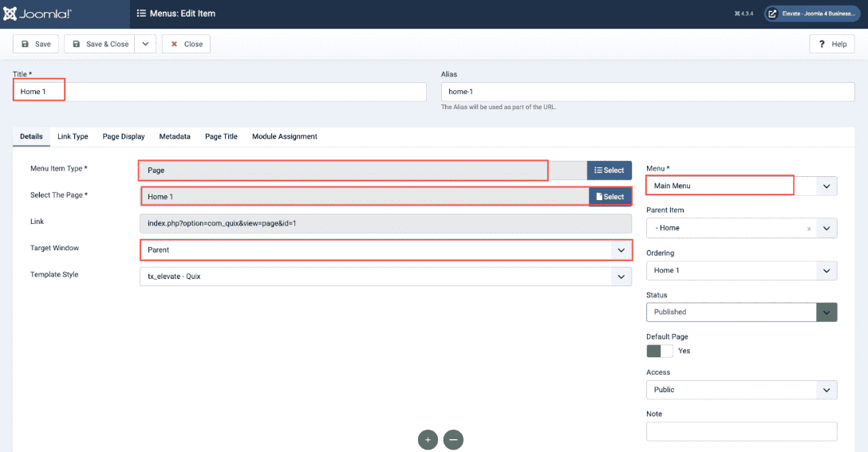The width and height of the screenshot is (868, 452).
Task: Toggle the Default Page switch
Action: (660, 351)
